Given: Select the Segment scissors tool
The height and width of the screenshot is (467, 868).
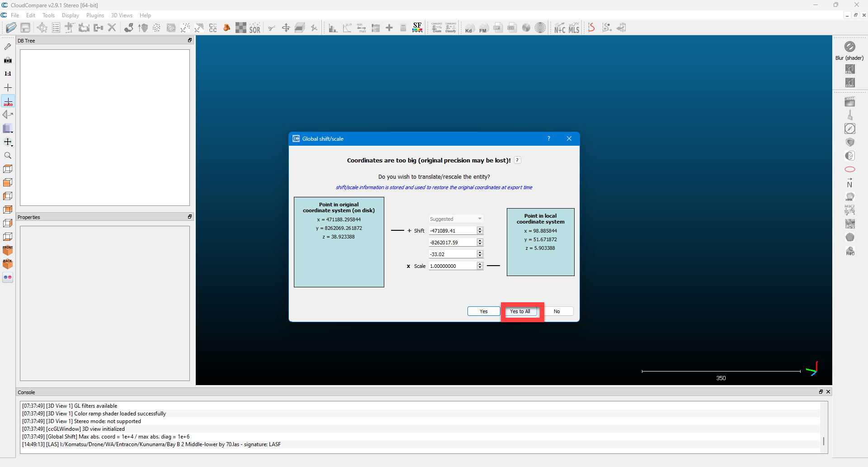Looking at the screenshot, I should pos(272,28).
